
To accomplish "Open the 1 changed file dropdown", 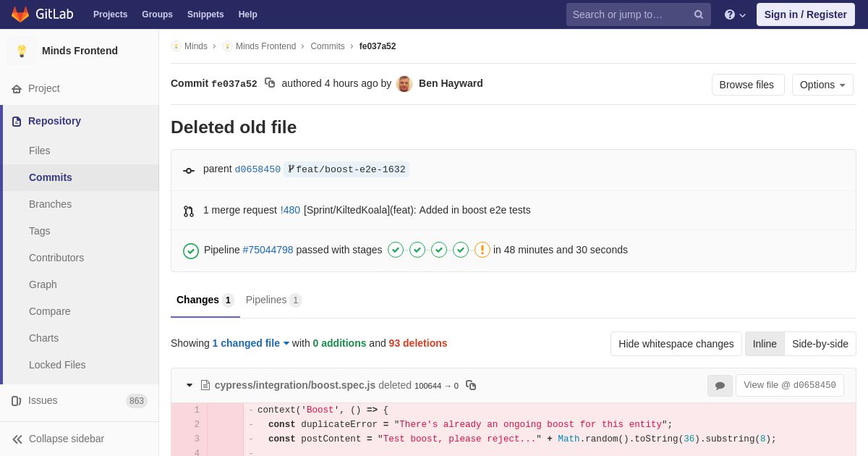I will pos(250,343).
